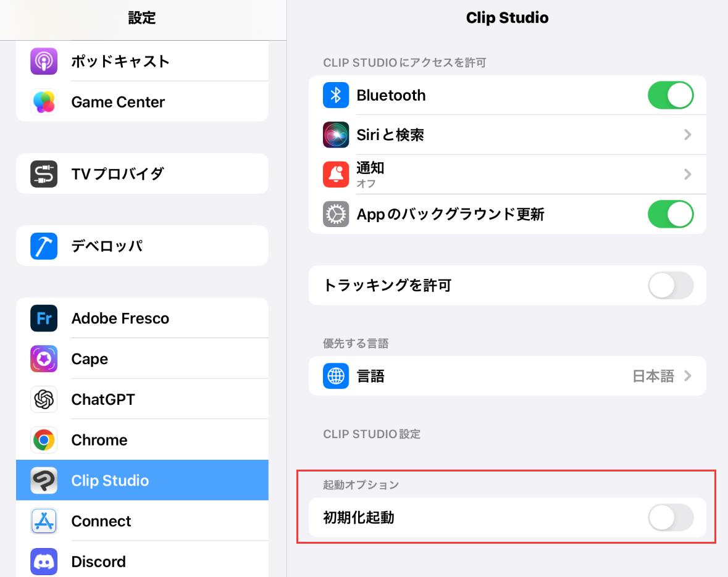Viewport: 728px width, 577px height.
Task: Tap CLIP STUDIOにアクセスを許可 header
Action: coord(404,63)
